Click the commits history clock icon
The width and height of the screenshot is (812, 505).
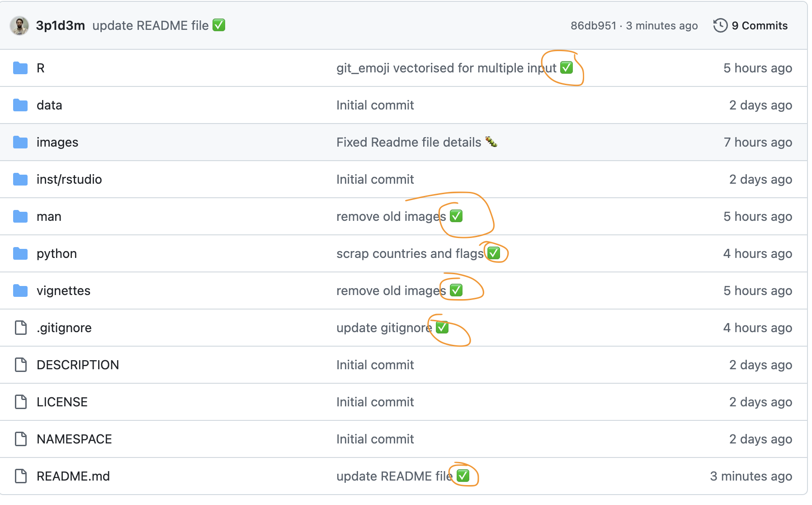point(720,26)
